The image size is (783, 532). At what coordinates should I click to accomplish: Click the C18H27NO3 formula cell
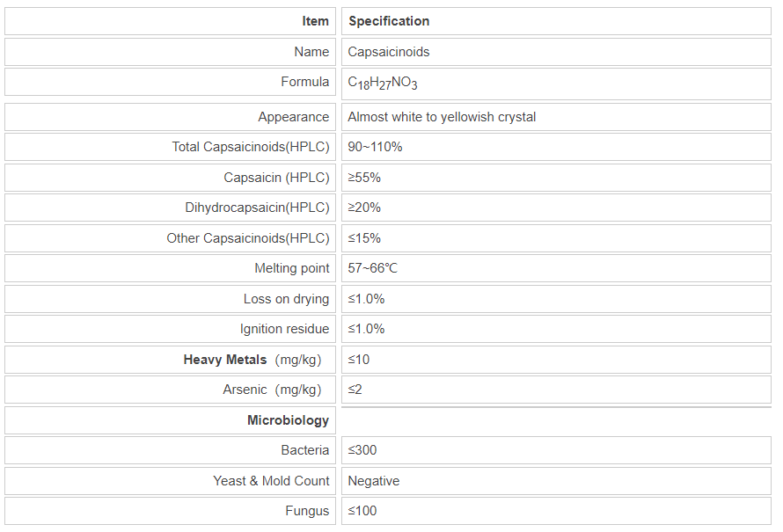pos(383,83)
